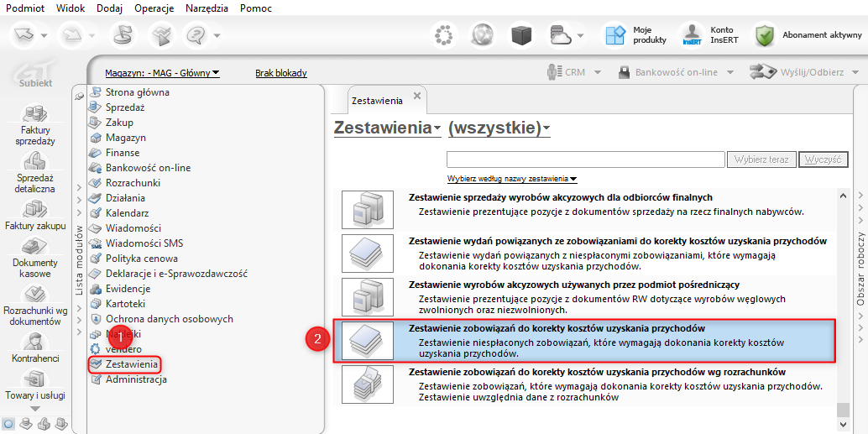Viewport: 868px width, 434px height.
Task: Open the Widok menu
Action: tap(71, 8)
